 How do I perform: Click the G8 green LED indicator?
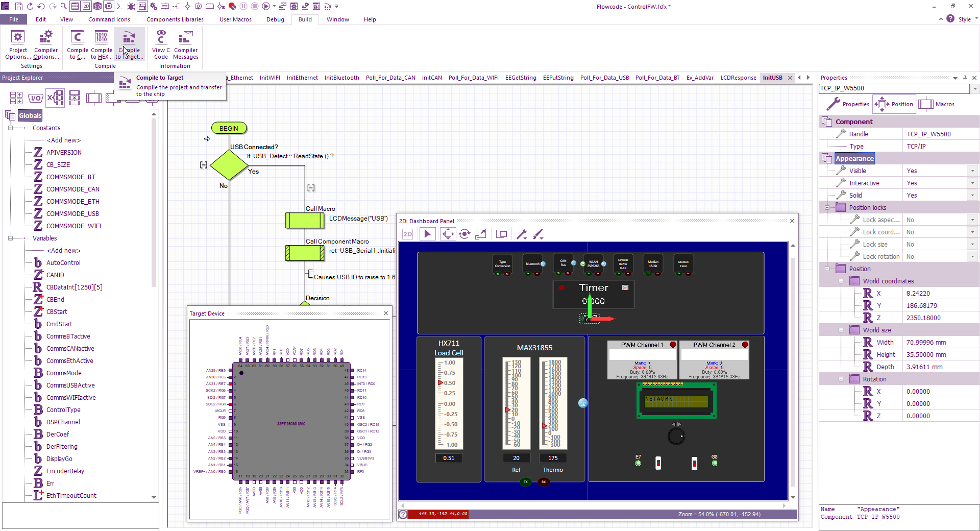pyautogui.click(x=715, y=463)
